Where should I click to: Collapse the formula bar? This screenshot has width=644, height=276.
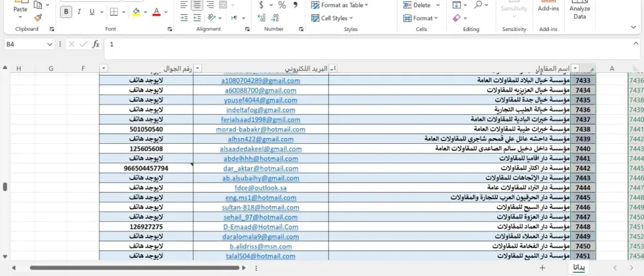point(636,44)
